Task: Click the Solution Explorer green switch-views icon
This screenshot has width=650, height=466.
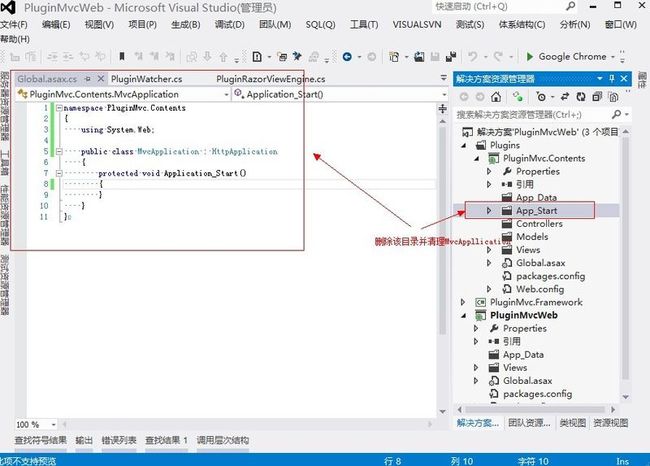Action: point(517,97)
